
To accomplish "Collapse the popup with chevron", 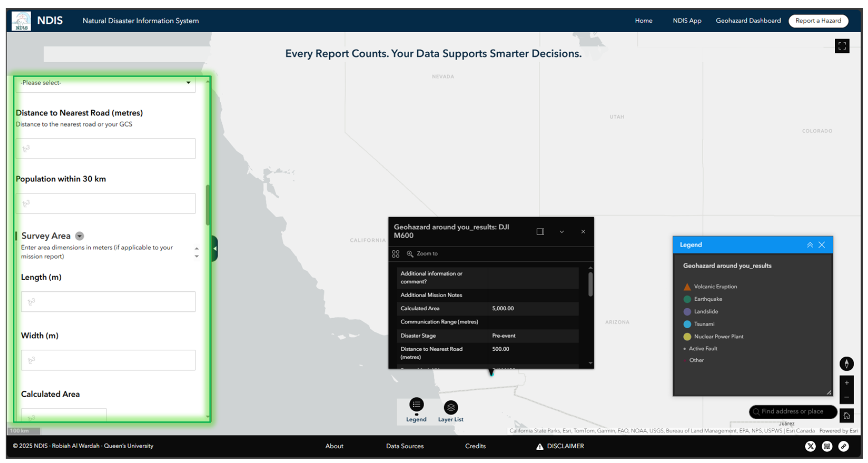I will click(562, 232).
